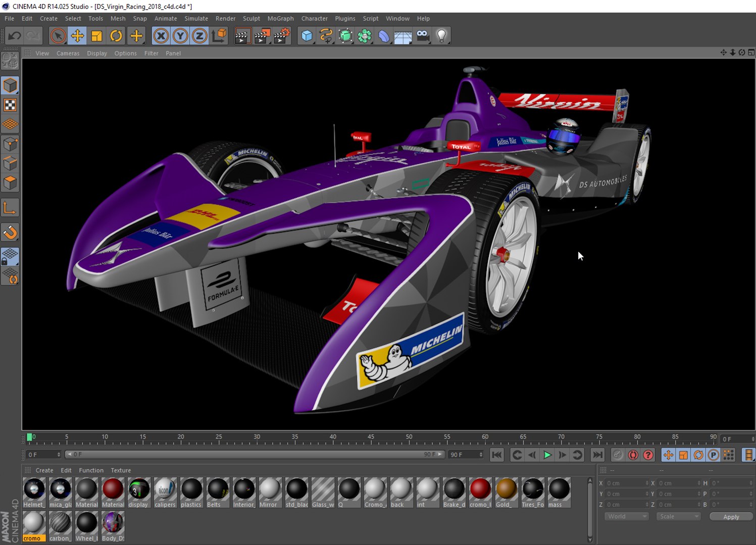Click the Redo arrow icon
Image resolution: width=756 pixels, height=545 pixels.
33,36
